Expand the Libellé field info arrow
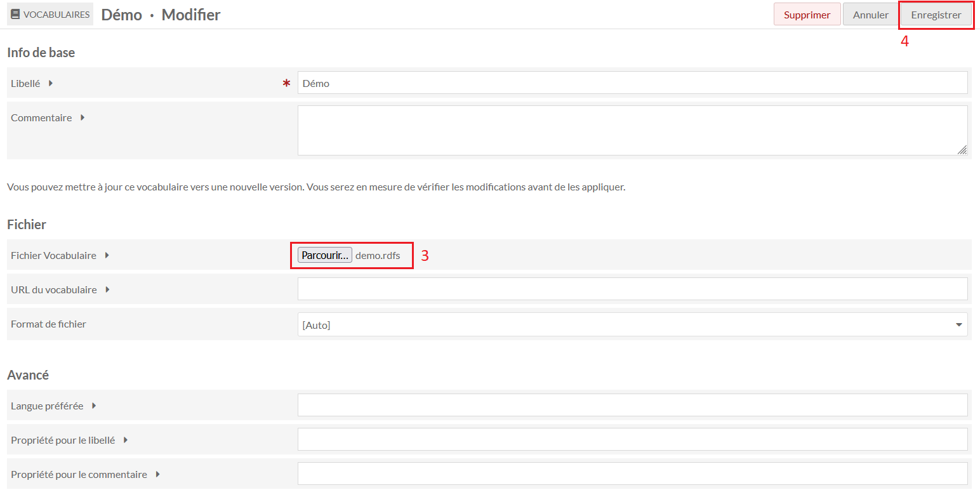Screen dimensions: 980x497 [51, 83]
